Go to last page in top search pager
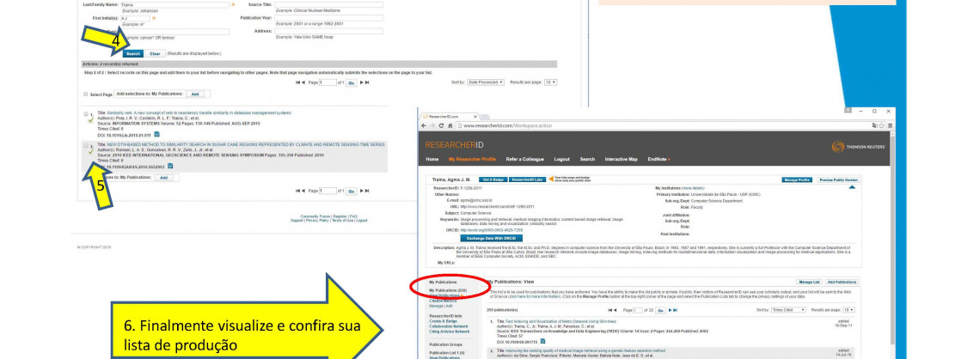980x359 pixels. pos(368,82)
